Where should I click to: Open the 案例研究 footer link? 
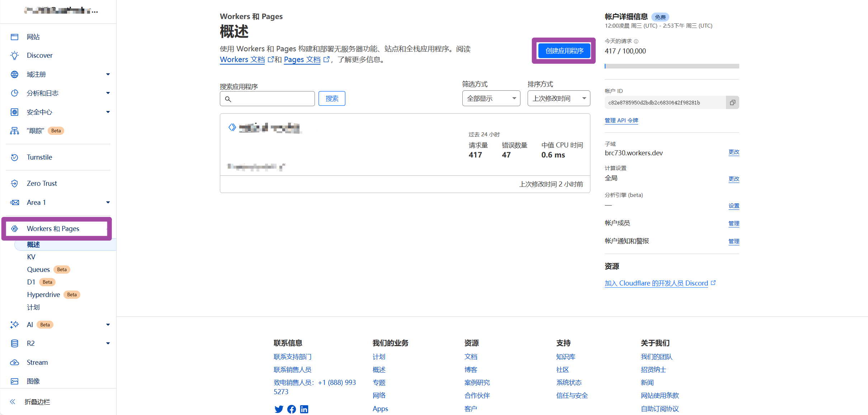pyautogui.click(x=477, y=383)
